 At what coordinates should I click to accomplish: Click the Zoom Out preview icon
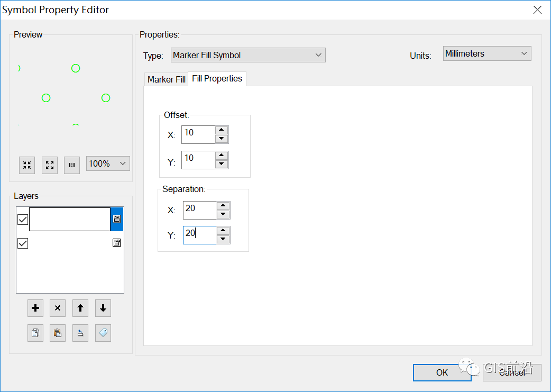(50, 165)
